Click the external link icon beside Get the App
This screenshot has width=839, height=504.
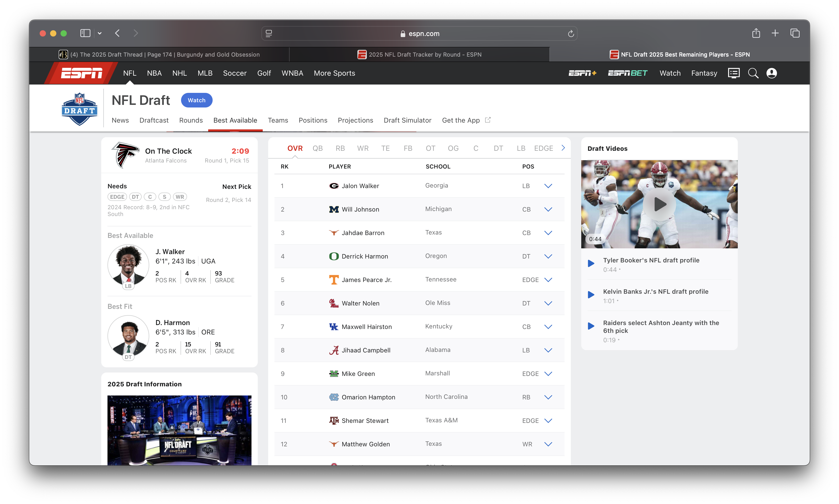[x=488, y=120]
